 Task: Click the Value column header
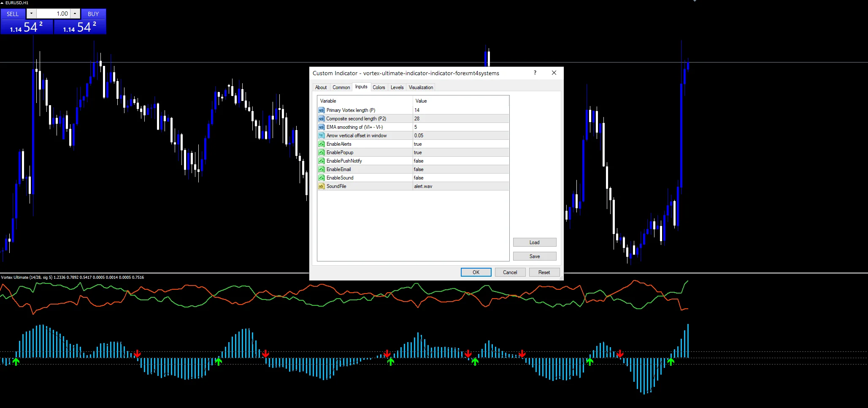click(x=461, y=101)
